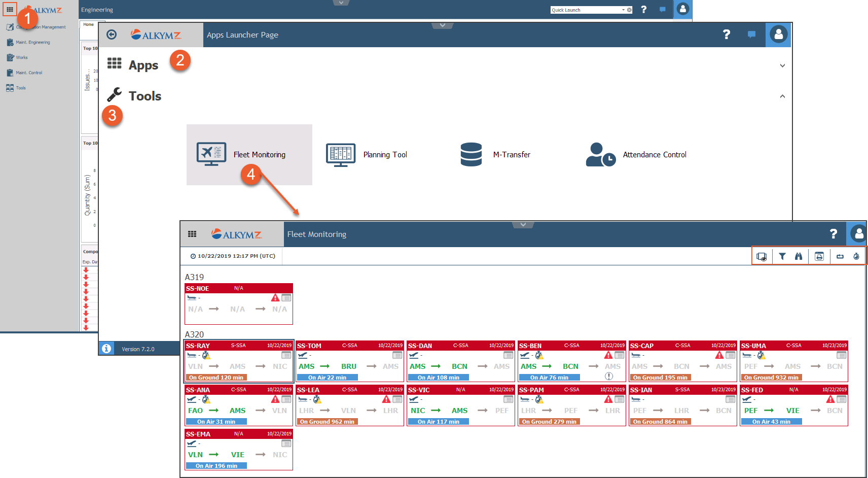Image resolution: width=868 pixels, height=478 pixels.
Task: Click 'On Ground 932 min' on SS-UMA
Action: click(x=771, y=378)
